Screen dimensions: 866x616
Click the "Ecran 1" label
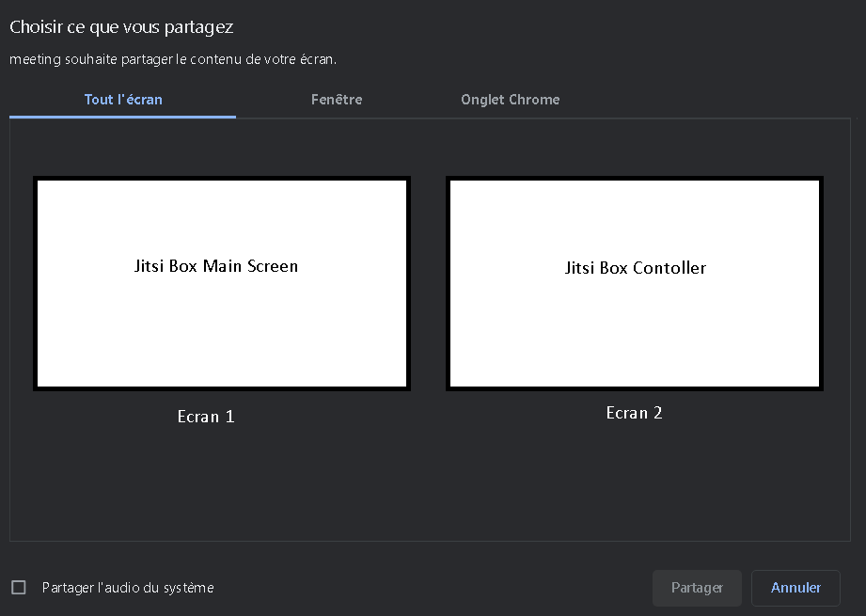(x=206, y=417)
